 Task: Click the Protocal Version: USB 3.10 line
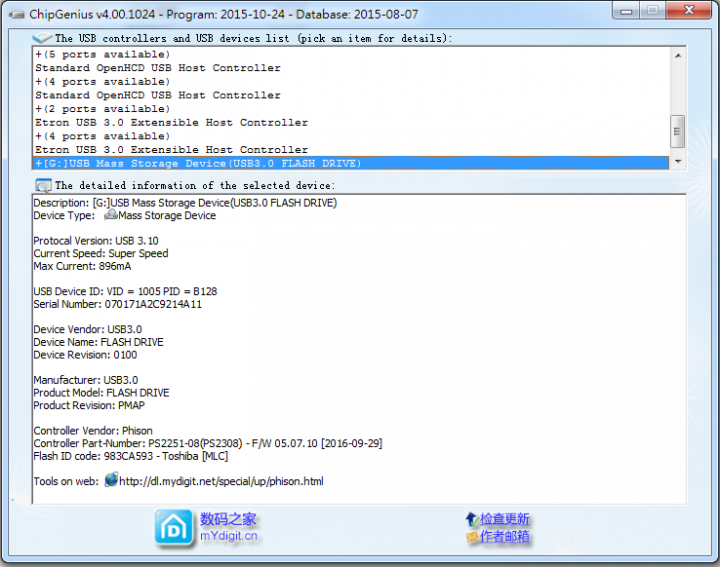click(x=96, y=241)
